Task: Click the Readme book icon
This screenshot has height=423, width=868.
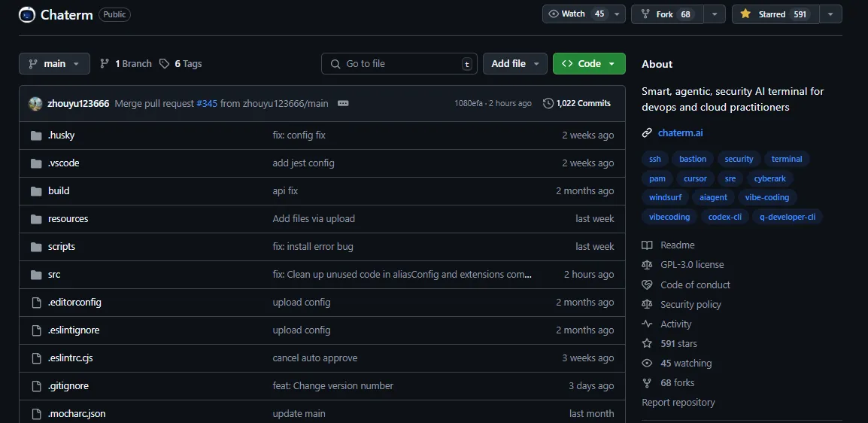Action: pos(647,245)
